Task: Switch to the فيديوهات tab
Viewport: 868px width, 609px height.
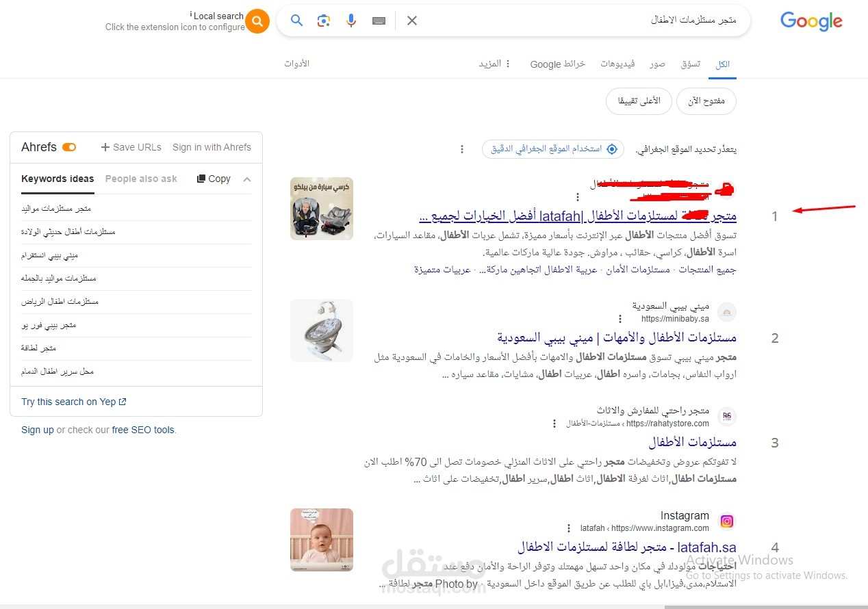Action: click(x=617, y=64)
